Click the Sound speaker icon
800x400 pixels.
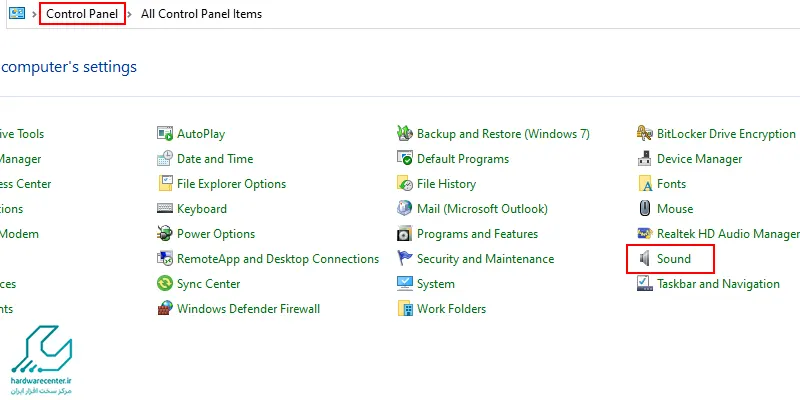(x=645, y=259)
